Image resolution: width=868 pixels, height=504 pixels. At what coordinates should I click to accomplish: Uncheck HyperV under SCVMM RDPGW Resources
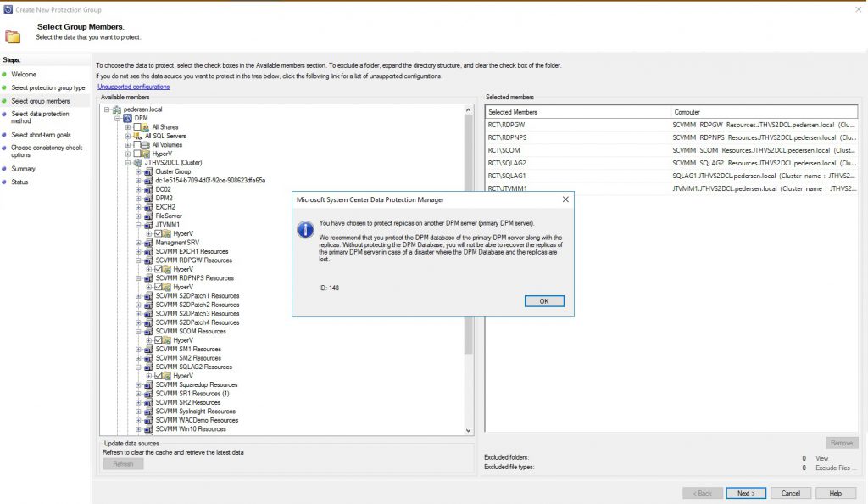[x=158, y=269]
